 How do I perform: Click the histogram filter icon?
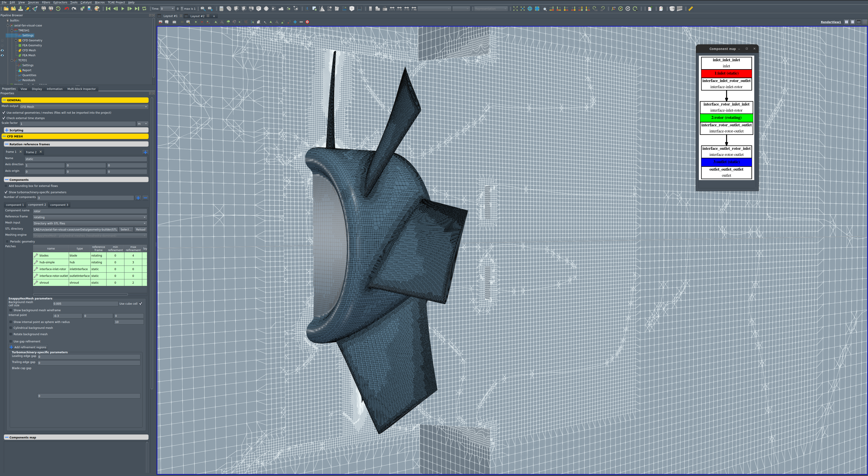[x=322, y=9]
